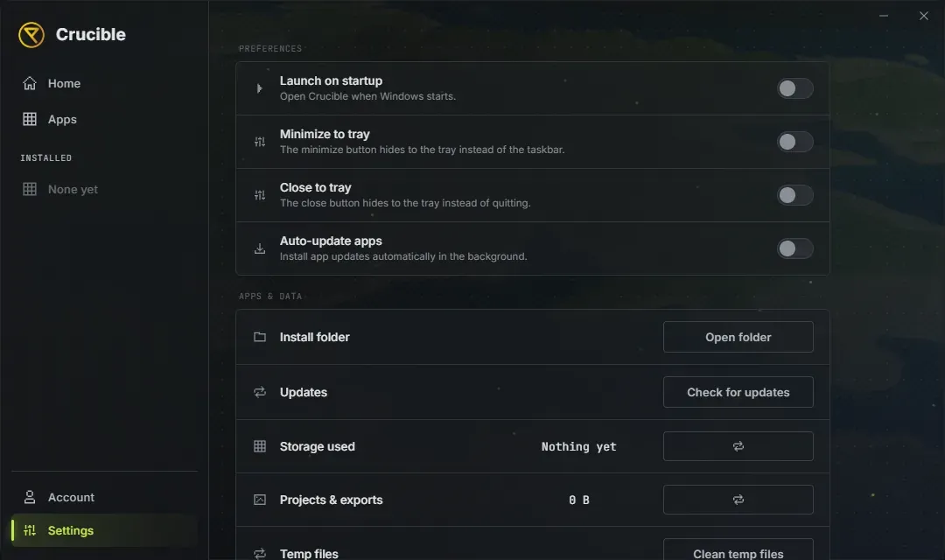The height and width of the screenshot is (560, 945).
Task: Click the play arrow icon for Launch on startup
Action: click(260, 88)
